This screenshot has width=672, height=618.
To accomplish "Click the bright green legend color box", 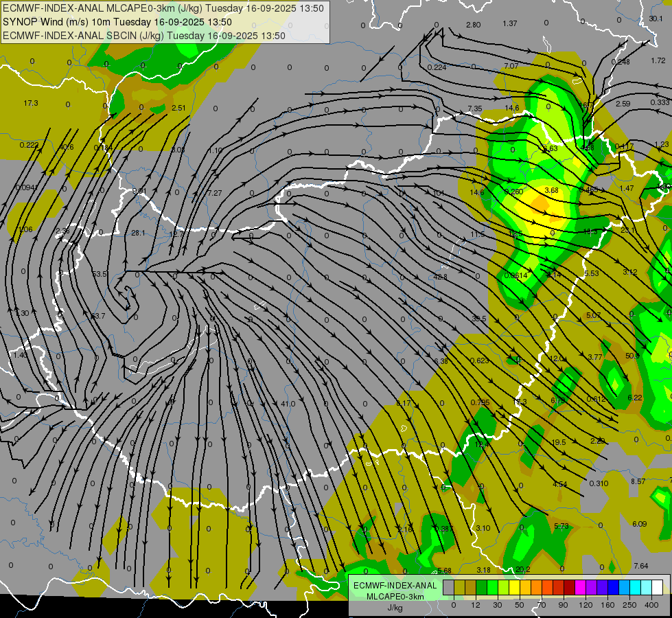I will click(492, 587).
